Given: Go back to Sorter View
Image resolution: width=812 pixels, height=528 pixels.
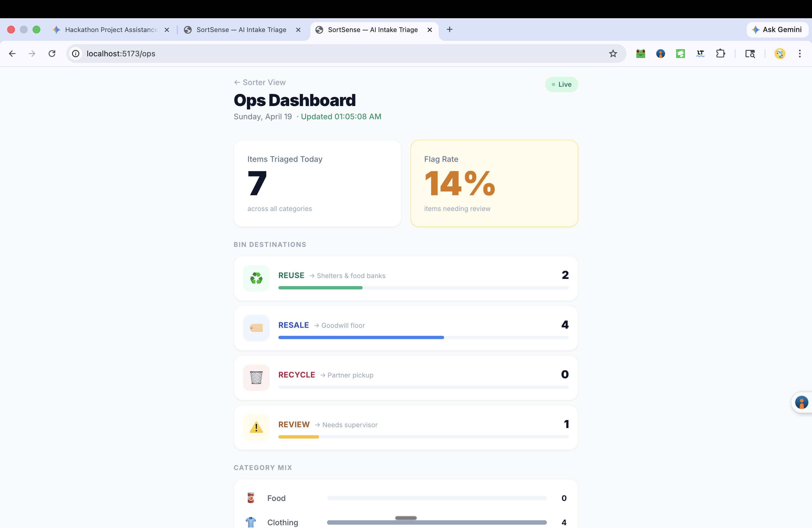Looking at the screenshot, I should point(260,82).
